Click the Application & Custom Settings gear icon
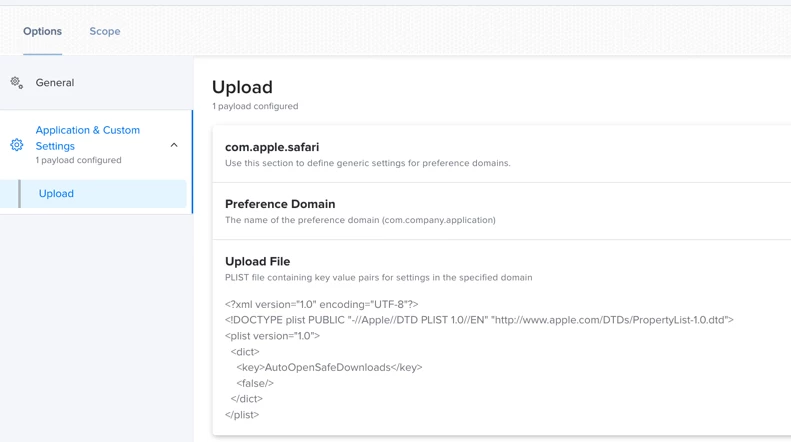This screenshot has height=442, width=791. (x=17, y=145)
